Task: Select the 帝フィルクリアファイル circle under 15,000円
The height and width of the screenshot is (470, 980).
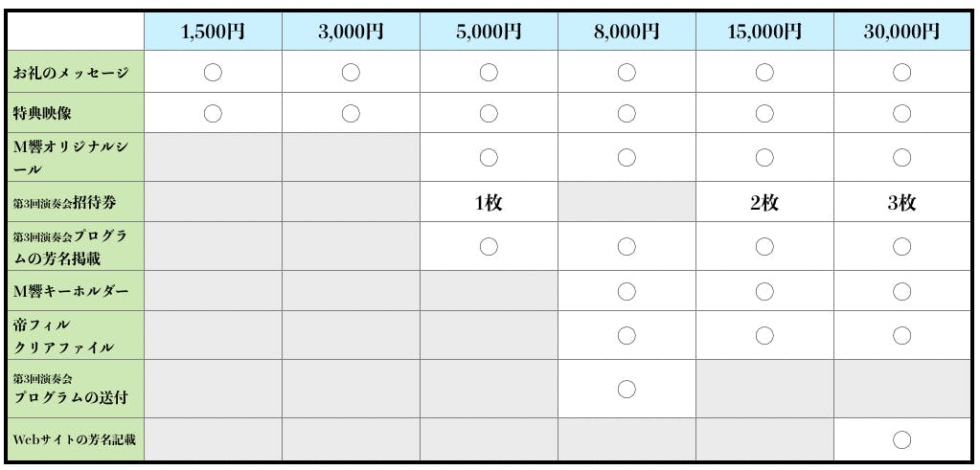Action: (x=764, y=335)
